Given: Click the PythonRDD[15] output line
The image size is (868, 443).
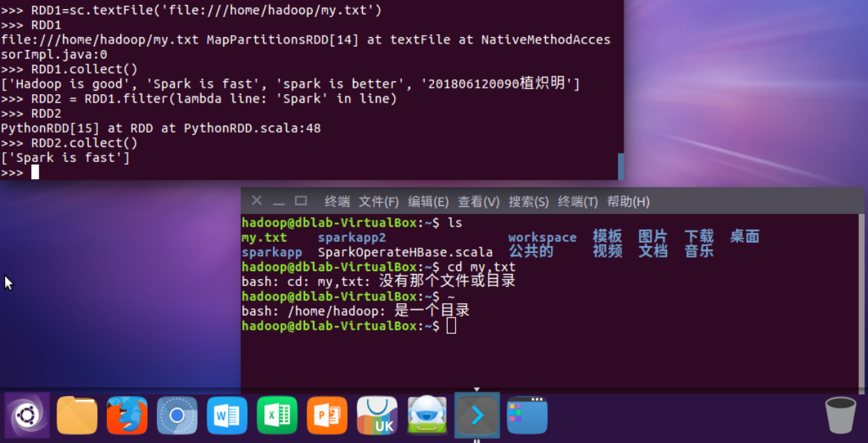Looking at the screenshot, I should tap(161, 128).
